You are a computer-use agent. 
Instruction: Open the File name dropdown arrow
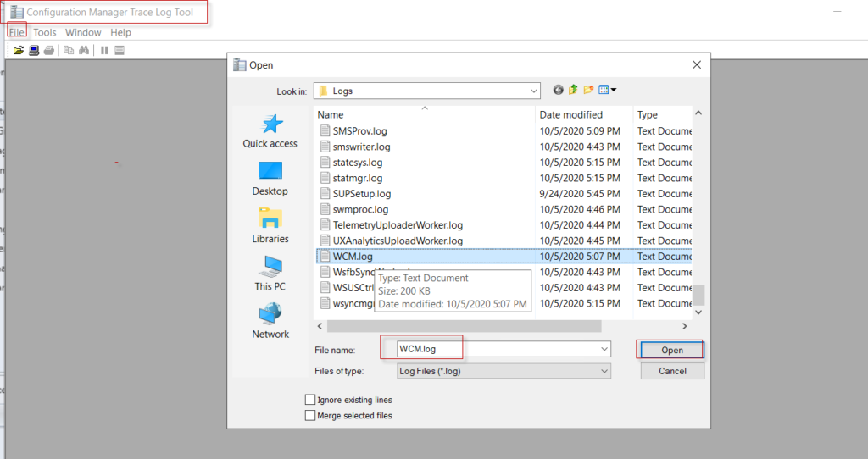604,349
